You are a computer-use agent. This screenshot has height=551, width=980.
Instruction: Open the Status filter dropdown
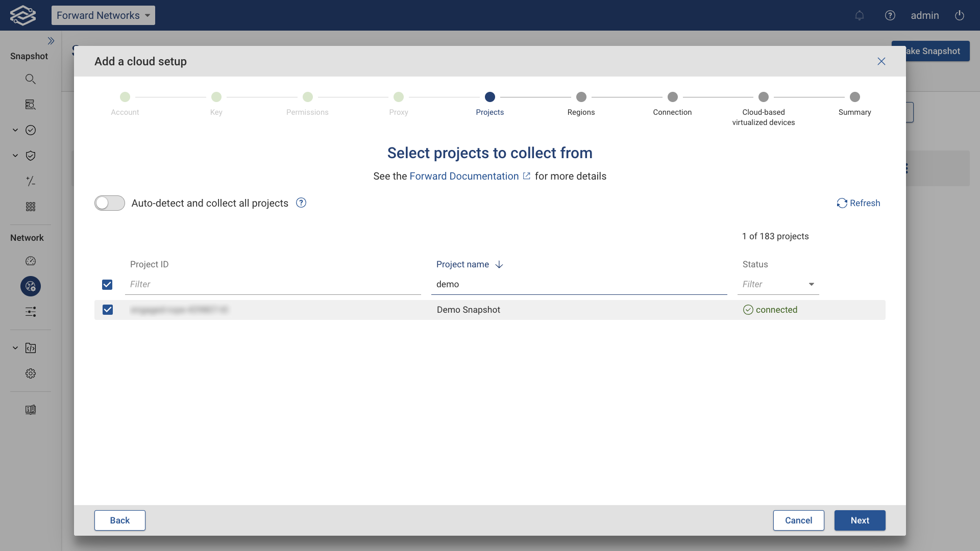coord(811,284)
